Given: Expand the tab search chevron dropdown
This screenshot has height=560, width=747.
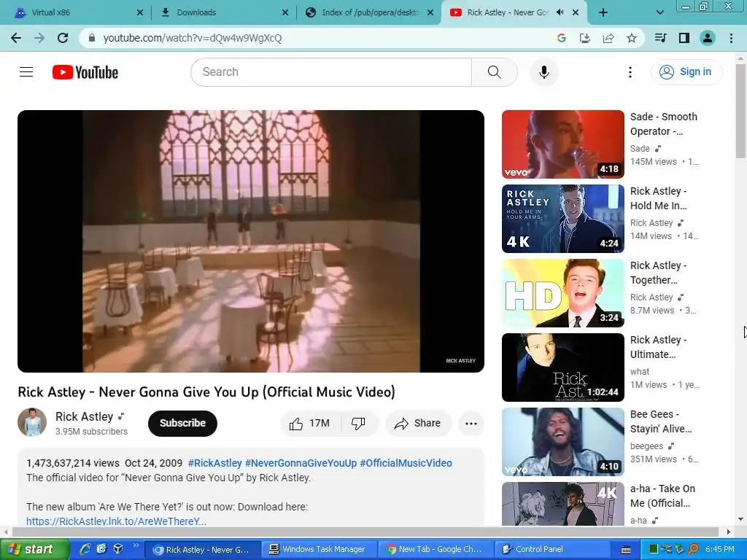Looking at the screenshot, I should [659, 13].
